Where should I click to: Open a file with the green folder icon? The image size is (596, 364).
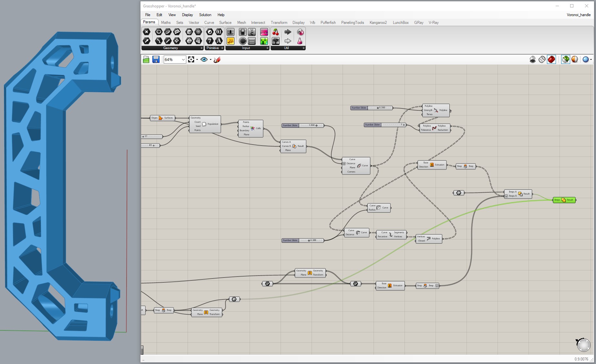click(x=146, y=59)
